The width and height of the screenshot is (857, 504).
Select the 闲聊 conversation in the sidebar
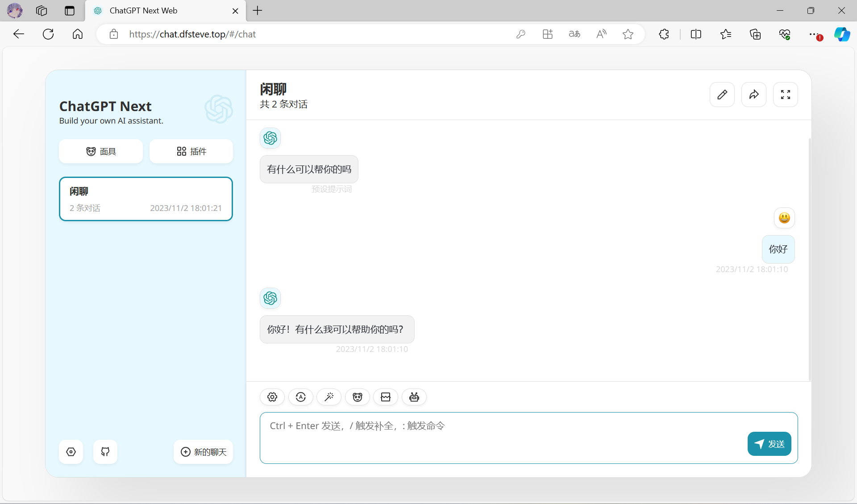click(146, 199)
